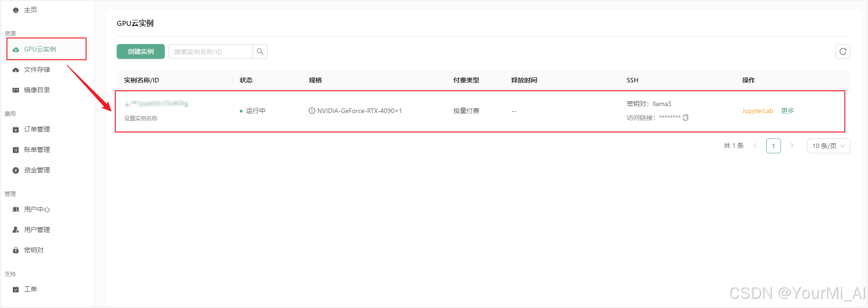Image resolution: width=868 pixels, height=308 pixels.
Task: Click the search instance name/ID field
Action: (211, 51)
